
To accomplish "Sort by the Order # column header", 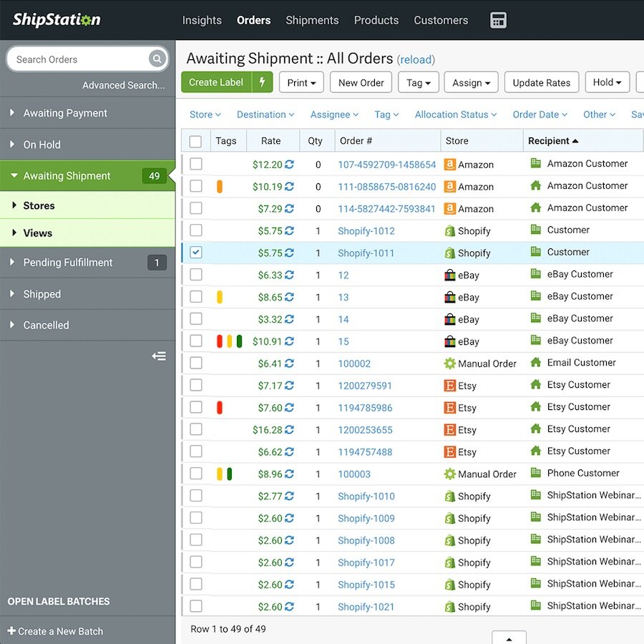I will click(388, 141).
